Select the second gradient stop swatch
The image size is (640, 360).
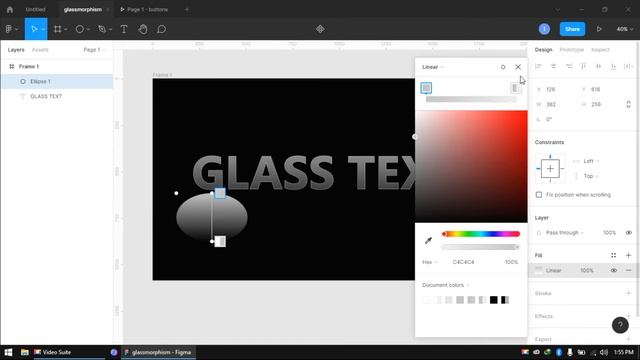[516, 88]
